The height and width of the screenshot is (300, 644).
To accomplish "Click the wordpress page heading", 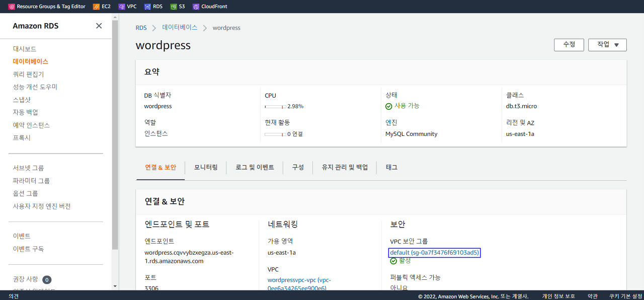I will [163, 45].
